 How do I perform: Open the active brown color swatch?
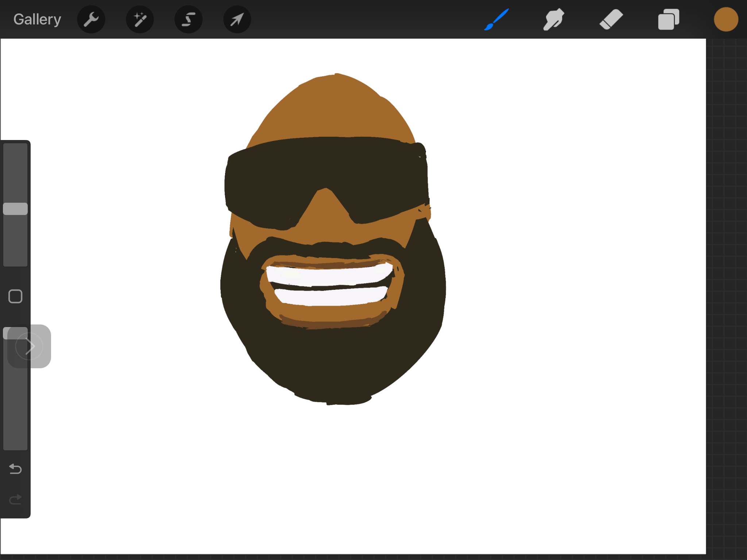[726, 19]
